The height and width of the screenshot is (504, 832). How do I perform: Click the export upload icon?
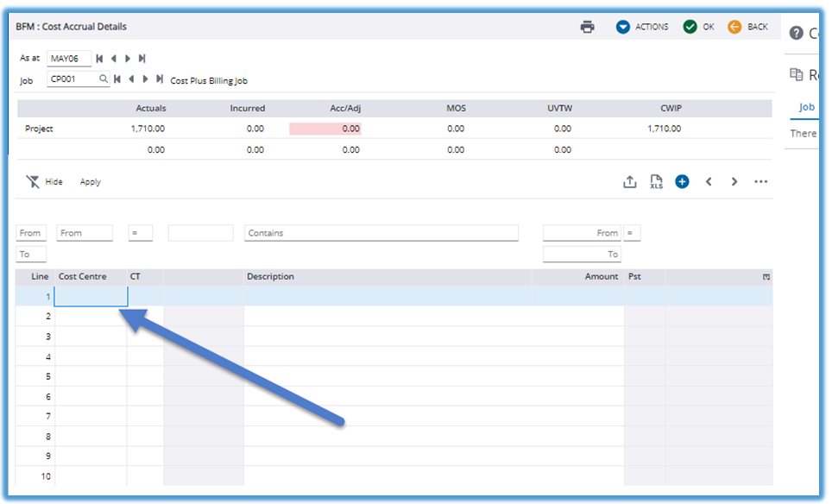coord(630,182)
